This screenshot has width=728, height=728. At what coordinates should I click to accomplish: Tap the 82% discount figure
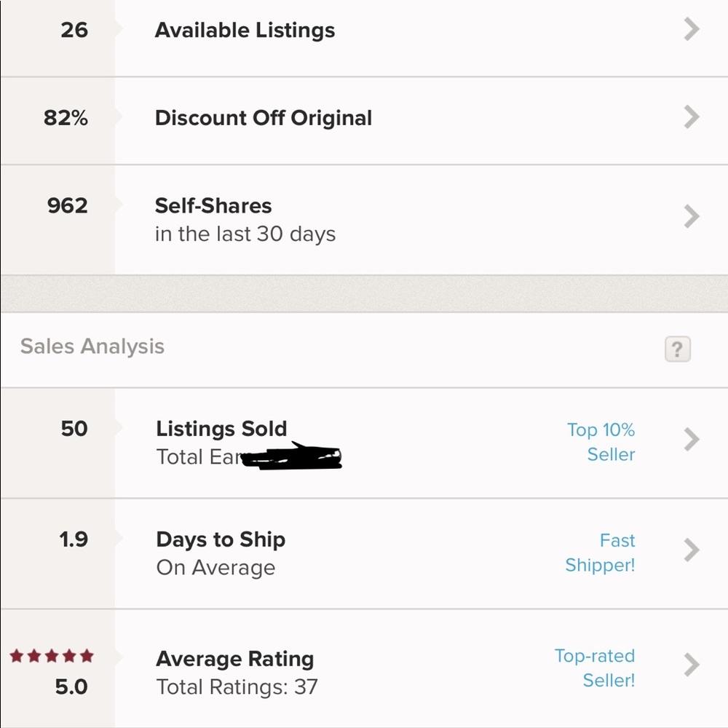(66, 118)
